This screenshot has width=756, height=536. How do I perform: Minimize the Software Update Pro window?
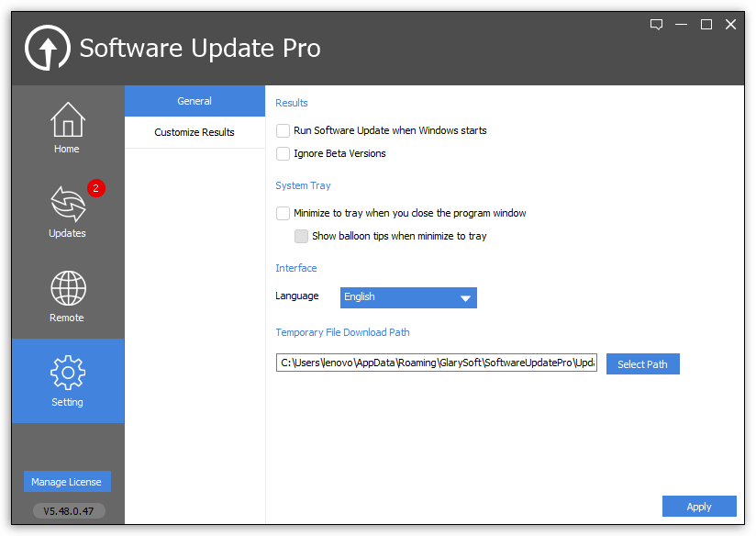click(x=682, y=24)
